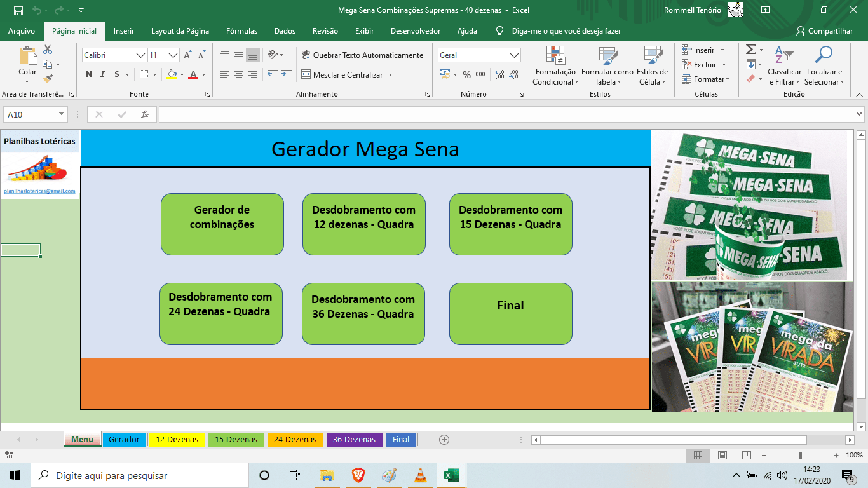Increase font size with the larger A icon

coord(187,55)
